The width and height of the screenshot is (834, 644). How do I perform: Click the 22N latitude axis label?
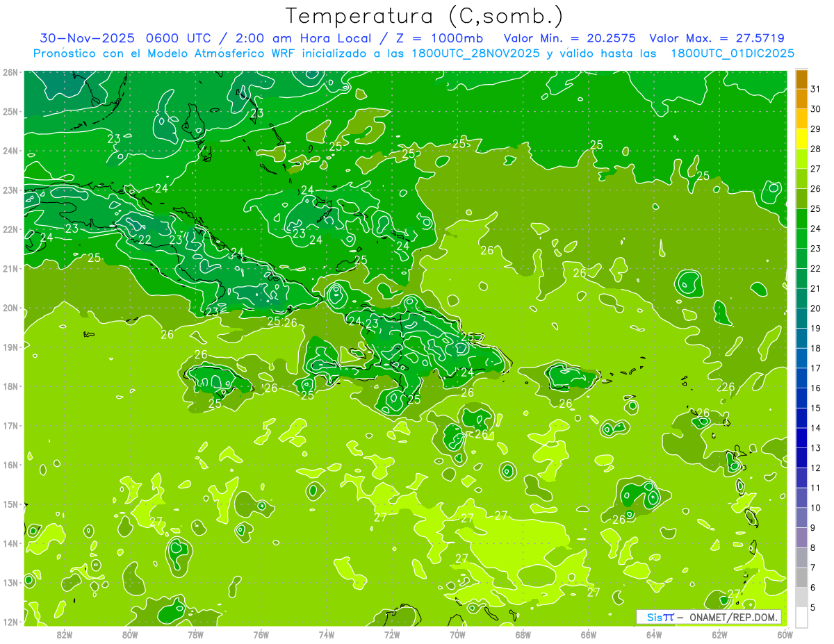click(x=10, y=229)
